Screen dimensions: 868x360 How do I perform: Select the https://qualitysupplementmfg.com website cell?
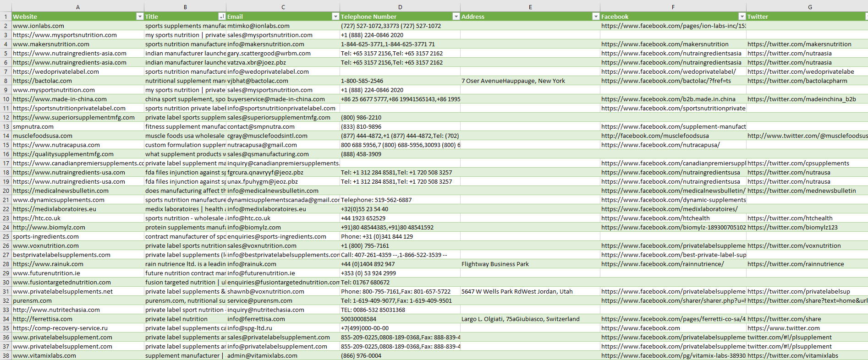tap(78, 154)
